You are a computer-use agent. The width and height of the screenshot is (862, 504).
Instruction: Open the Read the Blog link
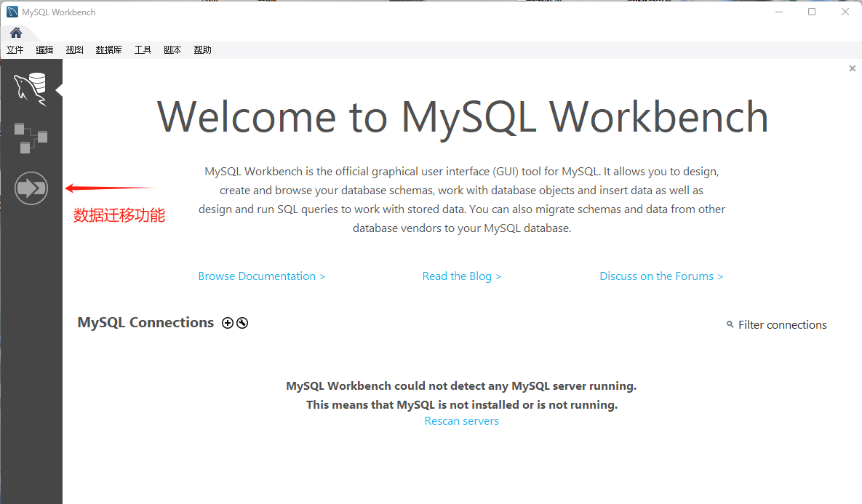[462, 276]
